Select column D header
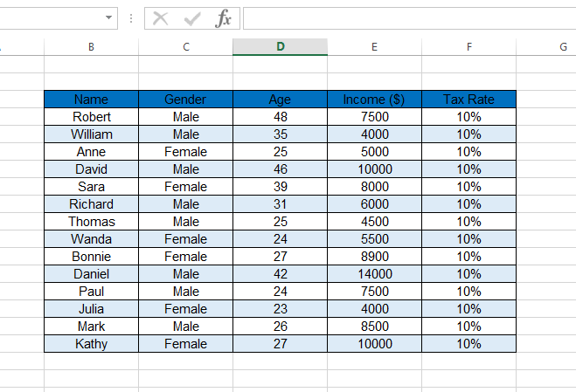Screen dimensions: 576x392 (280, 46)
